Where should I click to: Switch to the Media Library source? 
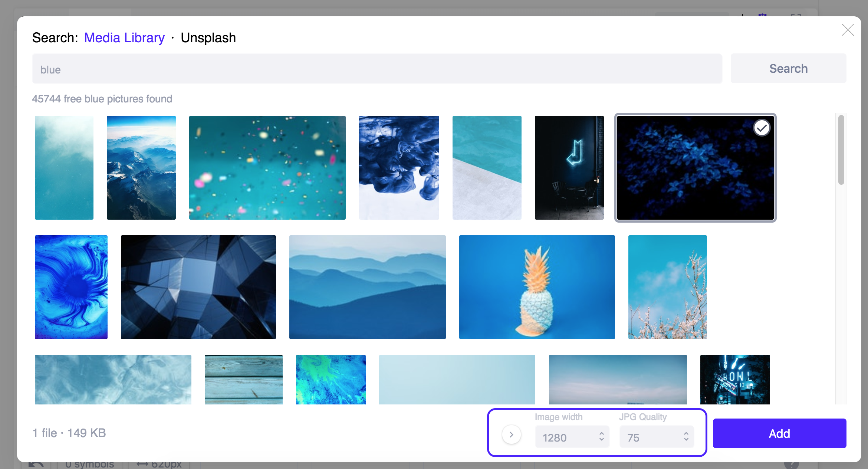tap(124, 37)
